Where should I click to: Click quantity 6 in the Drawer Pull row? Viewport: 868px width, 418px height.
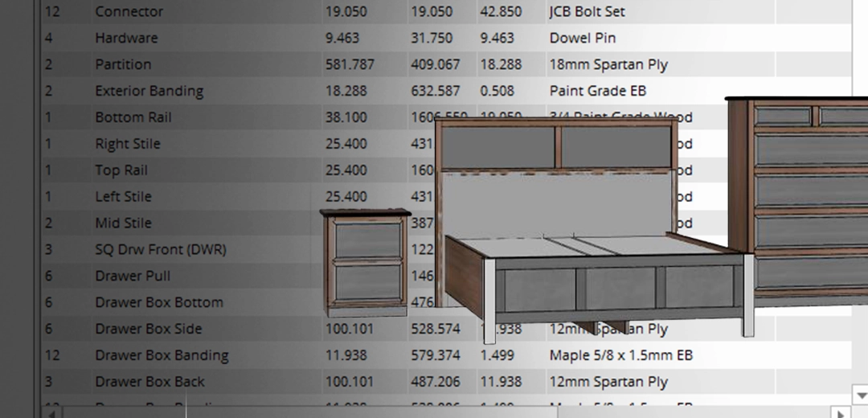[48, 277]
